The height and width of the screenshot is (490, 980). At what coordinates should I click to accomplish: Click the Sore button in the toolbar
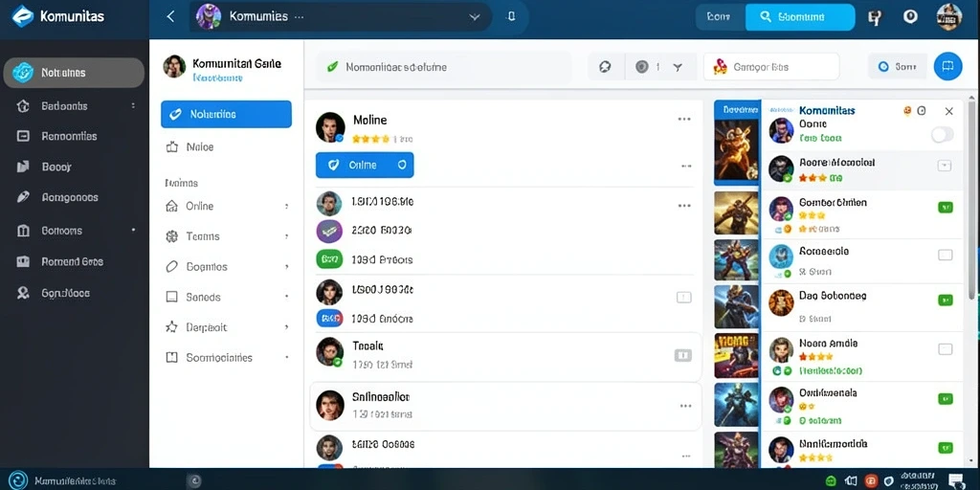898,66
